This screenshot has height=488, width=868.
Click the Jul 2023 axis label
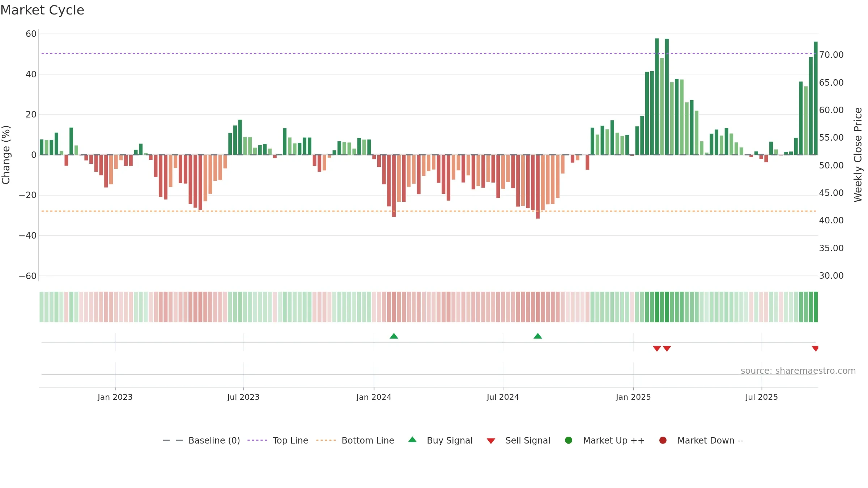coord(243,397)
